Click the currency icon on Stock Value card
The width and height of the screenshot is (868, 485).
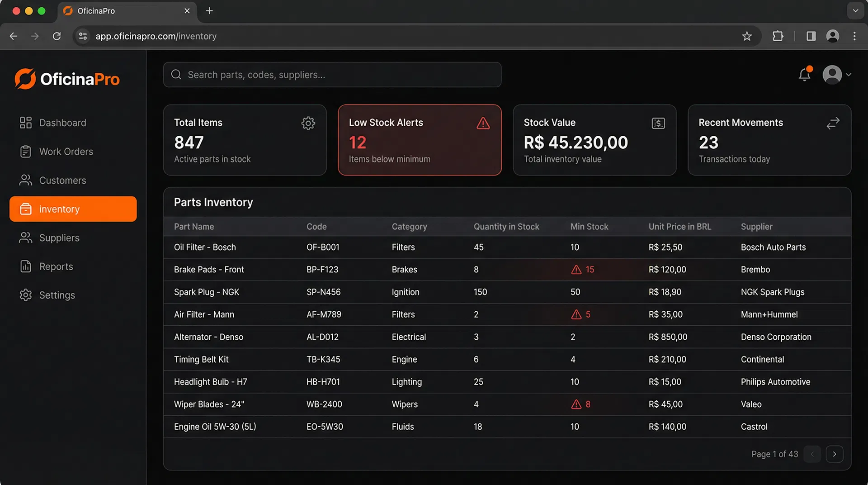pyautogui.click(x=658, y=123)
